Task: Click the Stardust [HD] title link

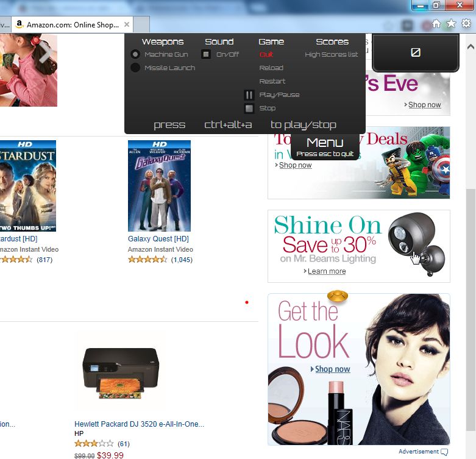Action: tap(18, 239)
